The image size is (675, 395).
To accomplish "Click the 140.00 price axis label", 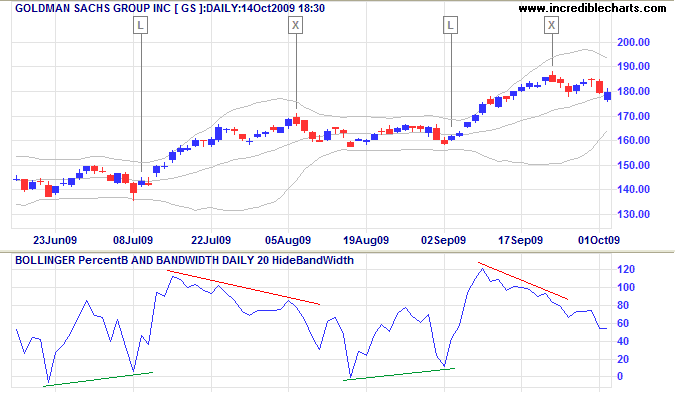I will [x=634, y=189].
